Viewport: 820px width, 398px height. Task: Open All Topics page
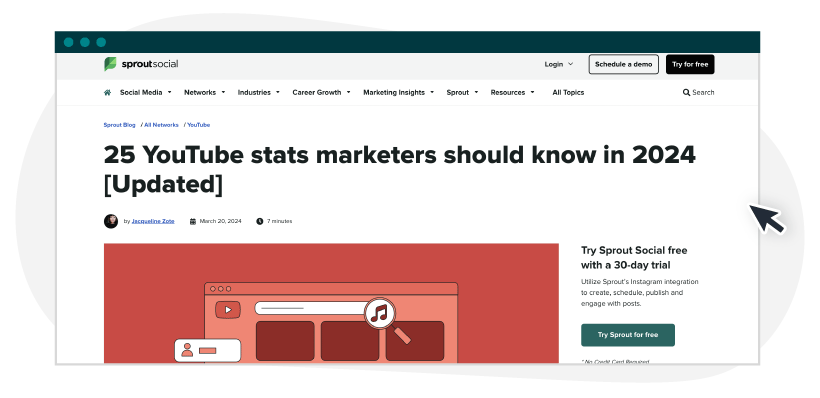[x=568, y=93]
